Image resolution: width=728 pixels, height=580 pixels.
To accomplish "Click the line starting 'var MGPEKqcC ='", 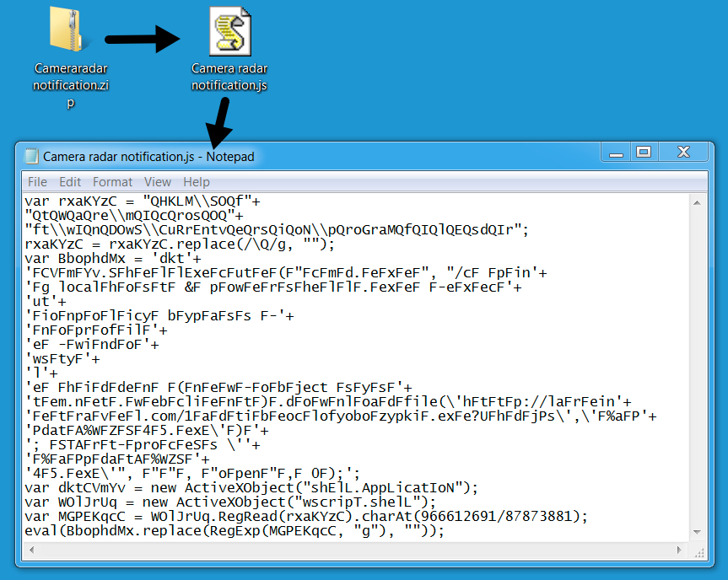I will [x=306, y=517].
